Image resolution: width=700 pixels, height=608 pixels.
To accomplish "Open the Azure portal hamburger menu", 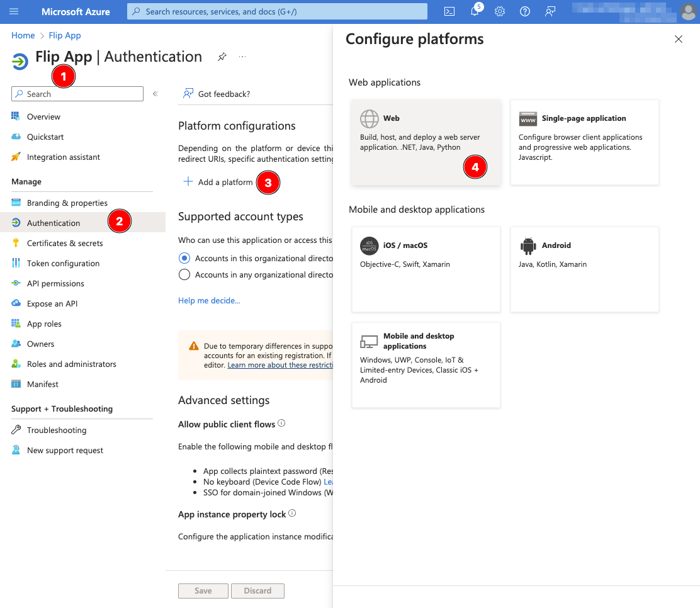I will 14,11.
